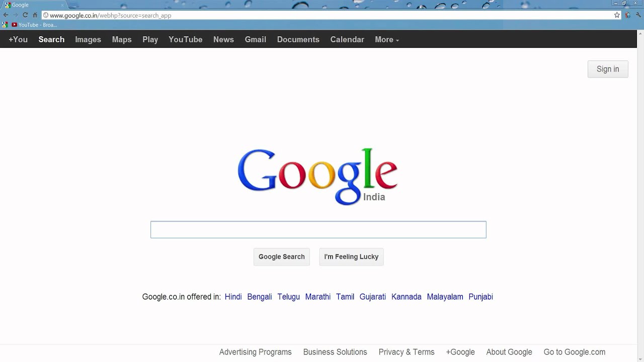
Task: Click the site info globe icon in address bar
Action: point(45,15)
